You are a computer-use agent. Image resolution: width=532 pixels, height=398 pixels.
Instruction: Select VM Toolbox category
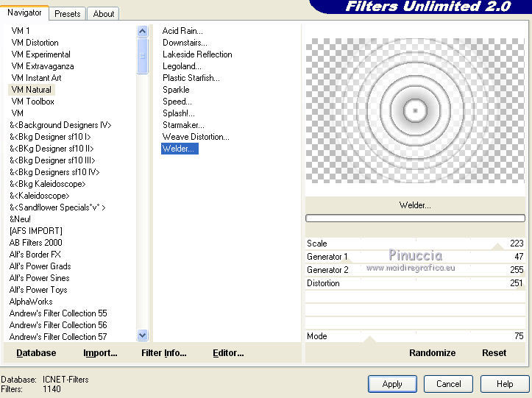[x=32, y=102]
